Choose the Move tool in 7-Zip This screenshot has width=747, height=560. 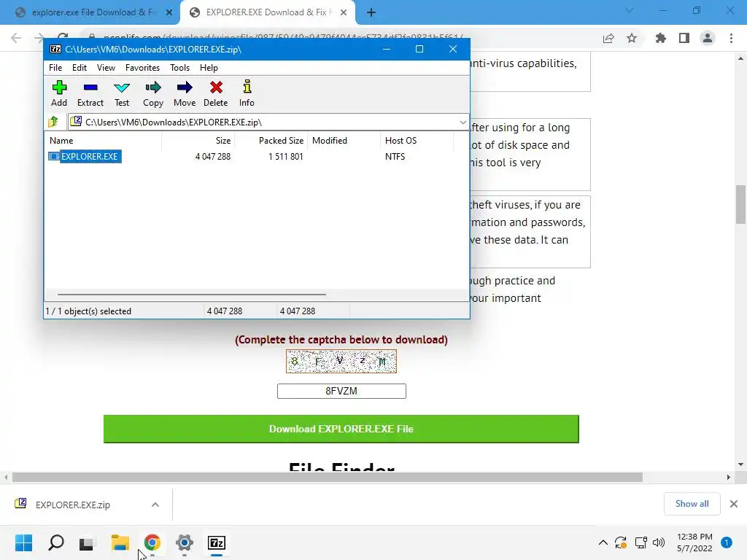tap(185, 93)
